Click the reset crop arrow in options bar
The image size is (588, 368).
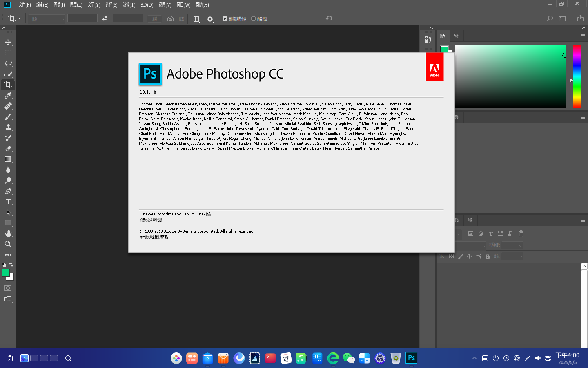329,18
